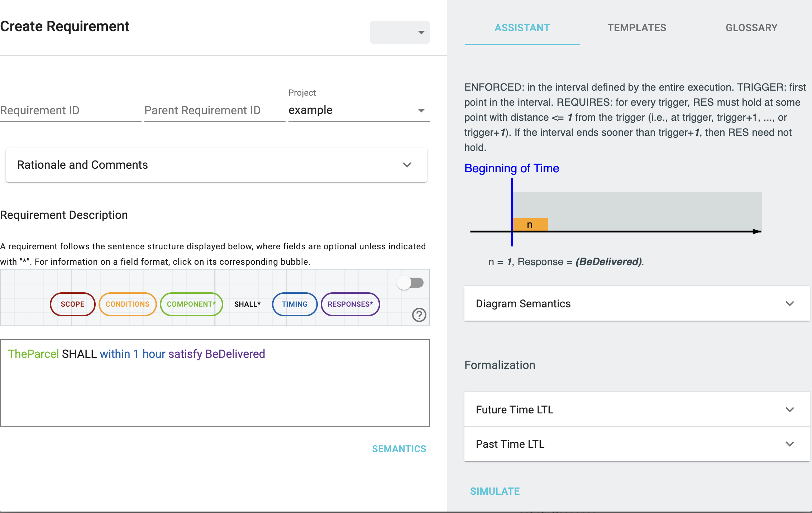Click the RESPONSES* field bubble
Viewport: 812px width, 513px height.
click(x=350, y=304)
